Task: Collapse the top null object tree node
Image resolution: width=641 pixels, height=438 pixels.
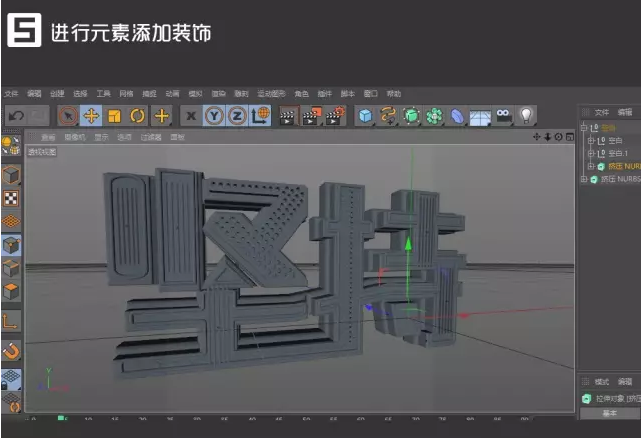Action: point(584,128)
